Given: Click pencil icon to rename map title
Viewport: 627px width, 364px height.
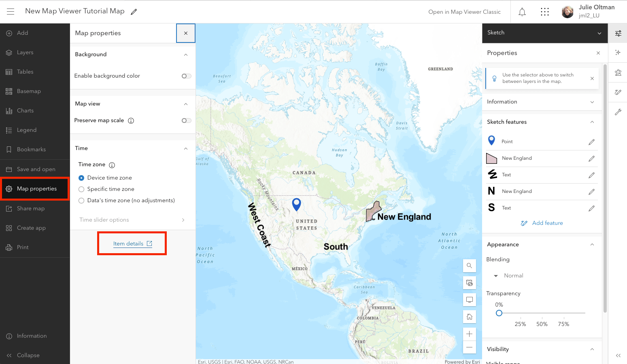Looking at the screenshot, I should click(134, 12).
